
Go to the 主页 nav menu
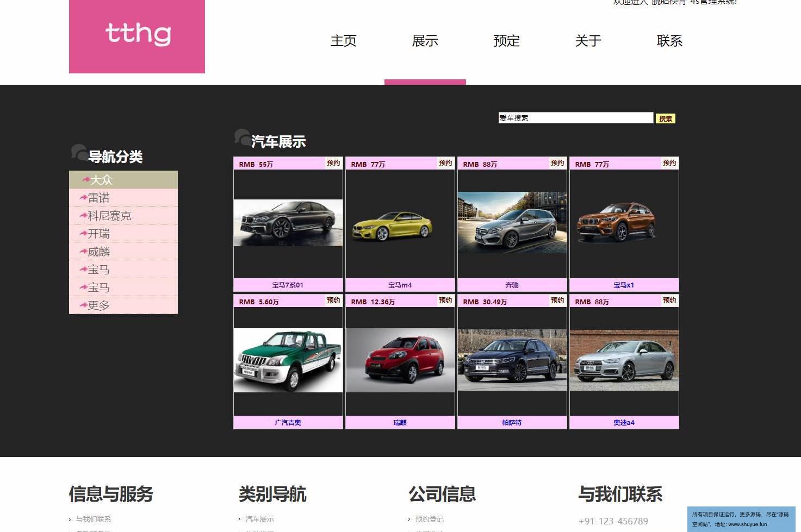coord(344,41)
